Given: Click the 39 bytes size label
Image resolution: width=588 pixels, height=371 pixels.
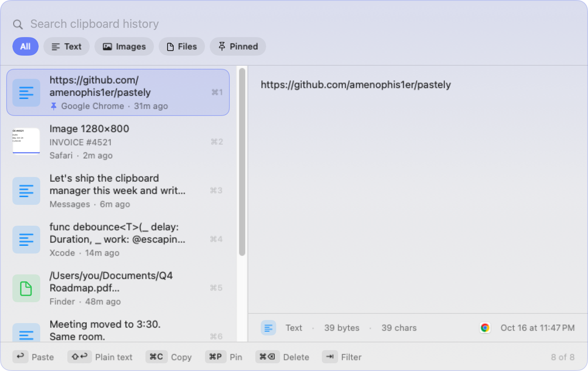Looking at the screenshot, I should click(342, 328).
